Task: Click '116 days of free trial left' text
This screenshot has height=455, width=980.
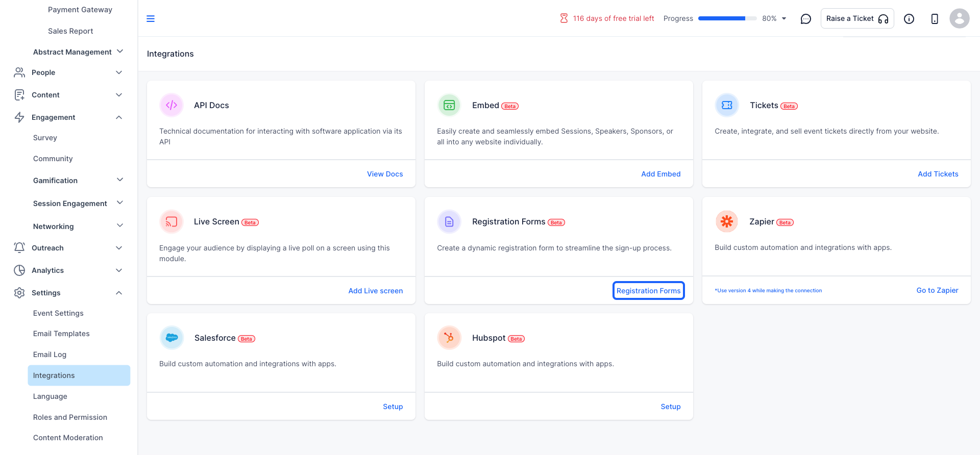Action: click(x=613, y=18)
